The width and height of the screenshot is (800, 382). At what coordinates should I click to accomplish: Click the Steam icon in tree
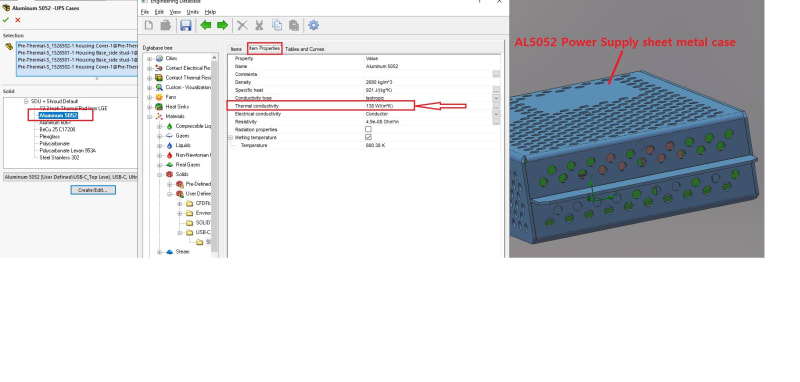pos(169,251)
